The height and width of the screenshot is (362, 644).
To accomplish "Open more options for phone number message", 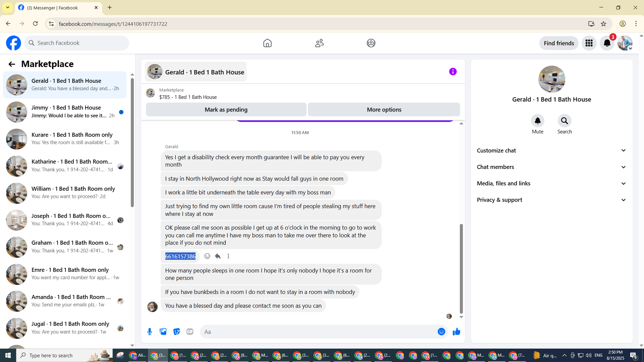I will click(228, 256).
